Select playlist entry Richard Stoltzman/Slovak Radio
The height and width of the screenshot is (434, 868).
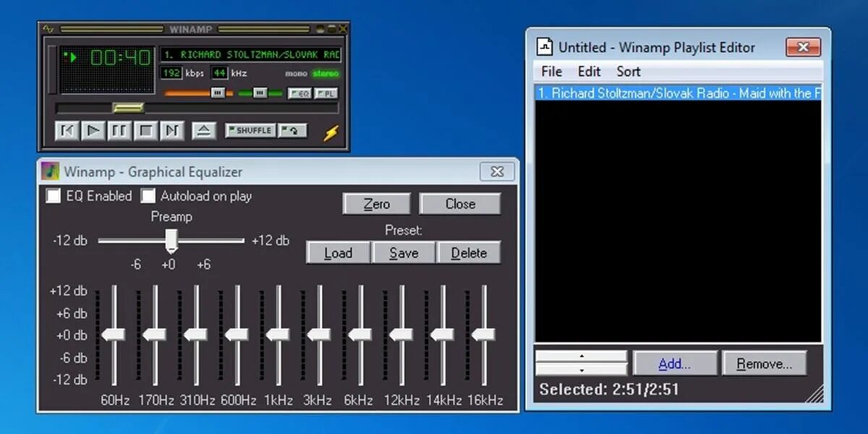tap(678, 93)
